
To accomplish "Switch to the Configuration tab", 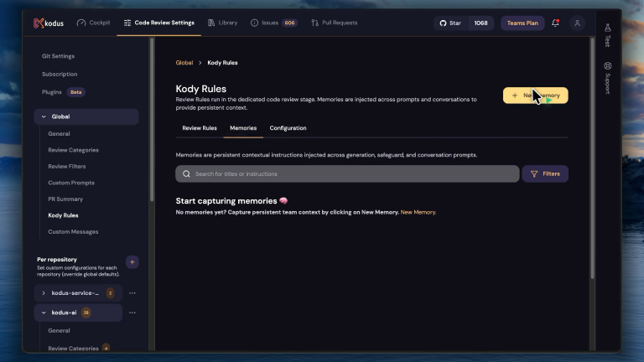I will point(288,128).
